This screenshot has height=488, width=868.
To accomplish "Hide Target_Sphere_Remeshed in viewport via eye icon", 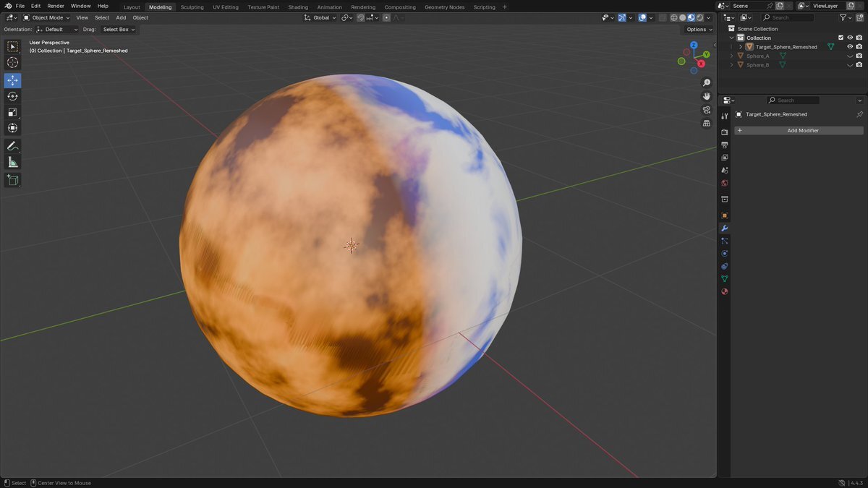I will pyautogui.click(x=850, y=46).
